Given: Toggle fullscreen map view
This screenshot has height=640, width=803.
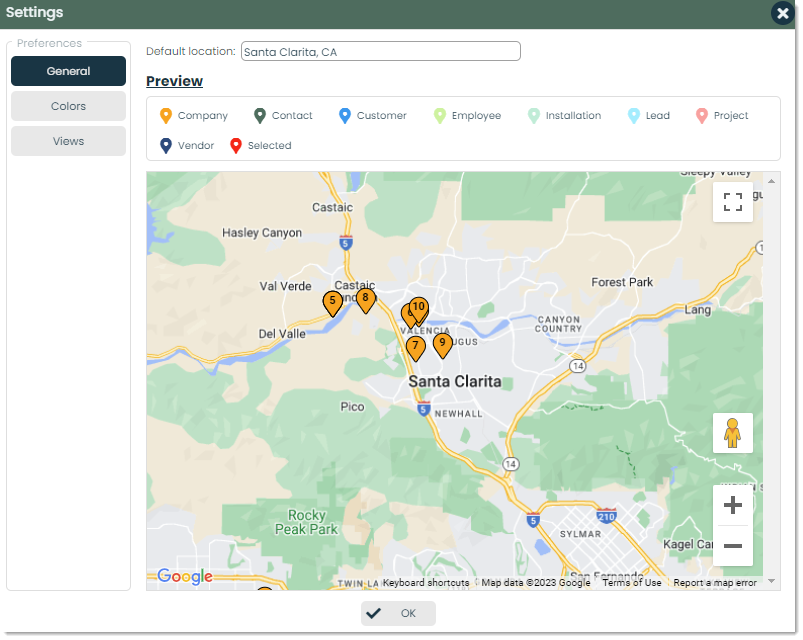Looking at the screenshot, I should tap(732, 202).
